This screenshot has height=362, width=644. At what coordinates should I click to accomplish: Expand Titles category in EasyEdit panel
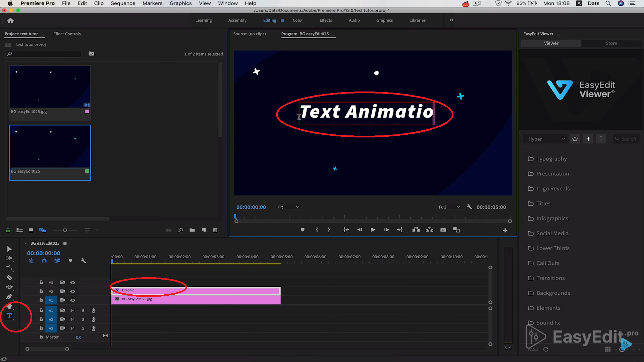pos(543,203)
